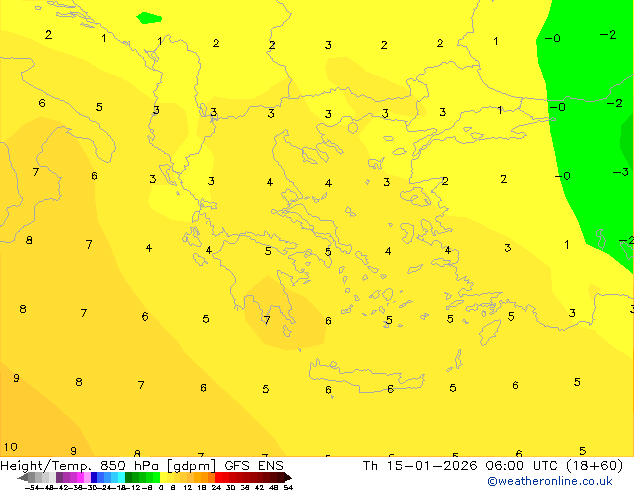This screenshot has width=634, height=490.
Task: Pick the bright red legend swatch above 24
Action: point(218,477)
